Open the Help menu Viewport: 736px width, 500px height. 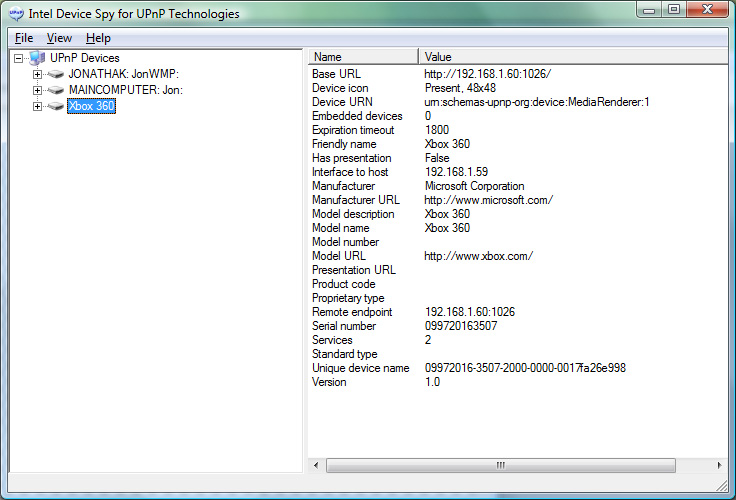[x=98, y=38]
